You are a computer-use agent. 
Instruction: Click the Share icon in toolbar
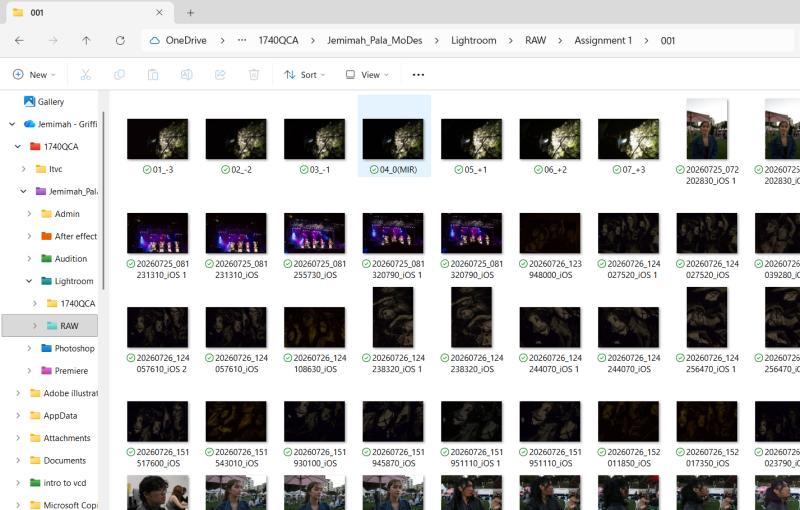[x=220, y=74]
